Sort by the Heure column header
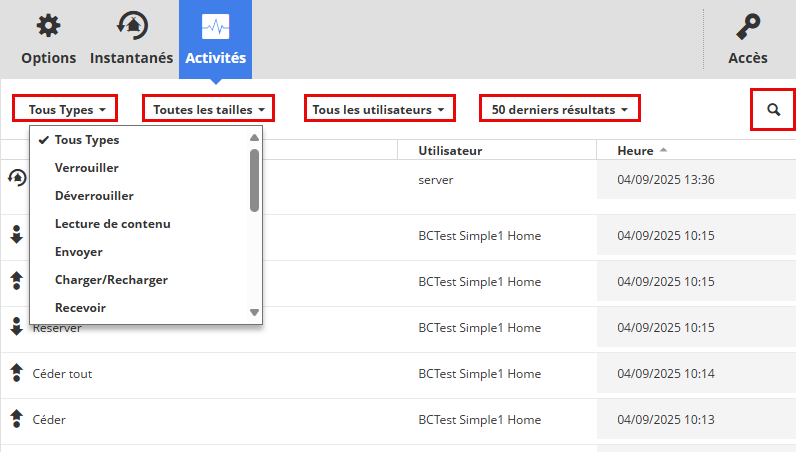The image size is (796, 452). (x=635, y=151)
